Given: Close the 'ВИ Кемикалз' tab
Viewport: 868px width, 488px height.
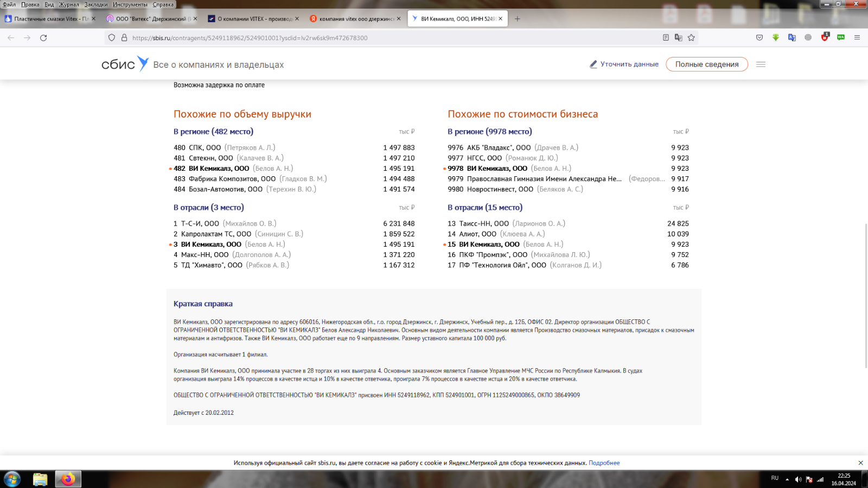Looking at the screenshot, I should click(x=500, y=18).
